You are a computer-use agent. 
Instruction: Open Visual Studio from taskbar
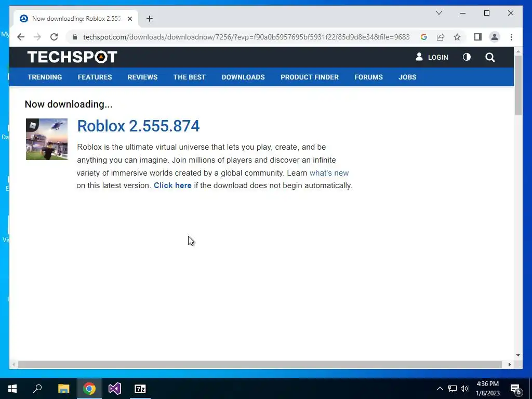(x=115, y=389)
